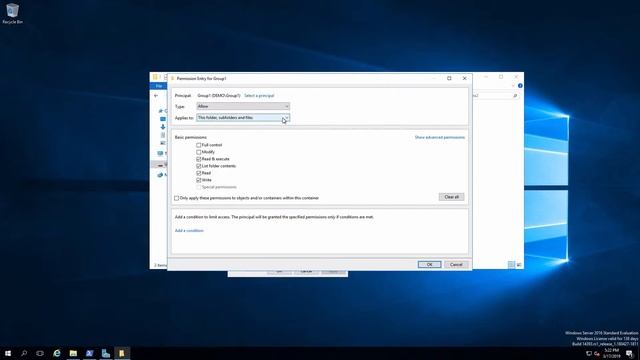Open PowerShell from the taskbar
The width and height of the screenshot is (640, 360).
tap(89, 353)
